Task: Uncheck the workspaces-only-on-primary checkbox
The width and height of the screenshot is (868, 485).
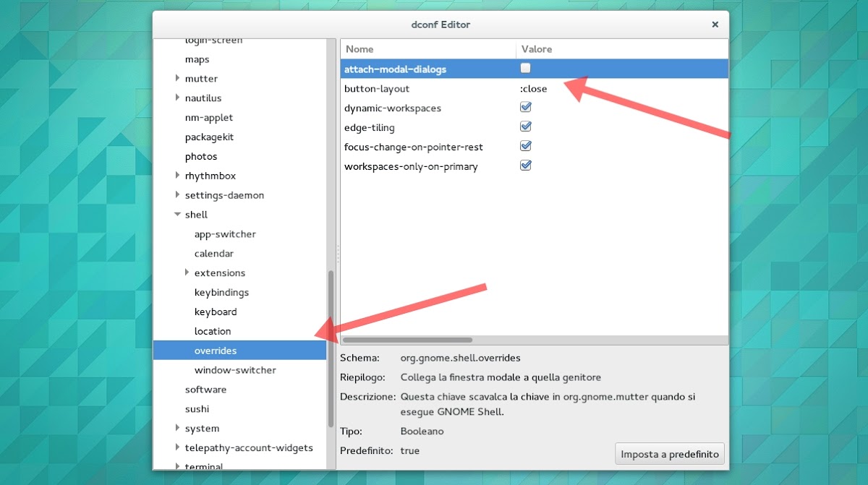Action: [526, 166]
